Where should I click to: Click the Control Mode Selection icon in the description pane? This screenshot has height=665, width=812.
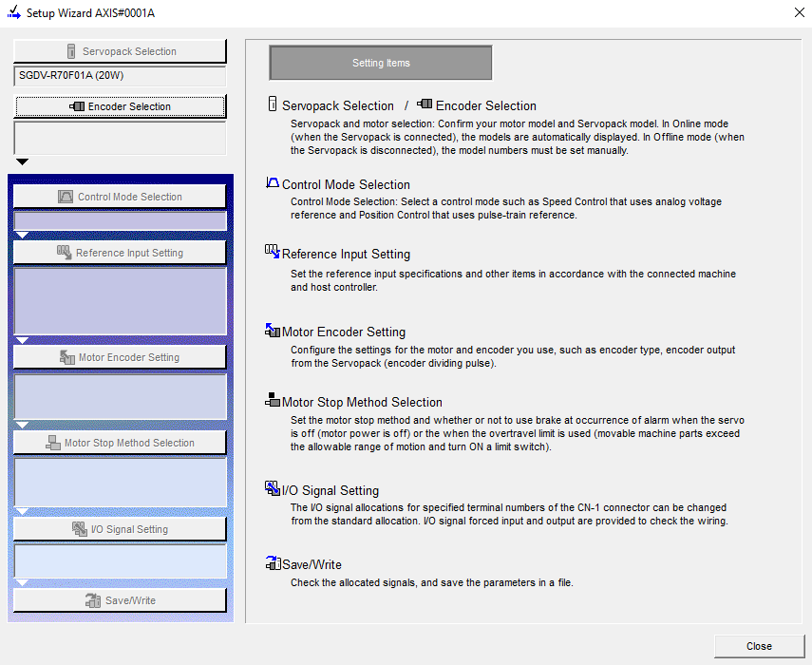[x=273, y=184]
